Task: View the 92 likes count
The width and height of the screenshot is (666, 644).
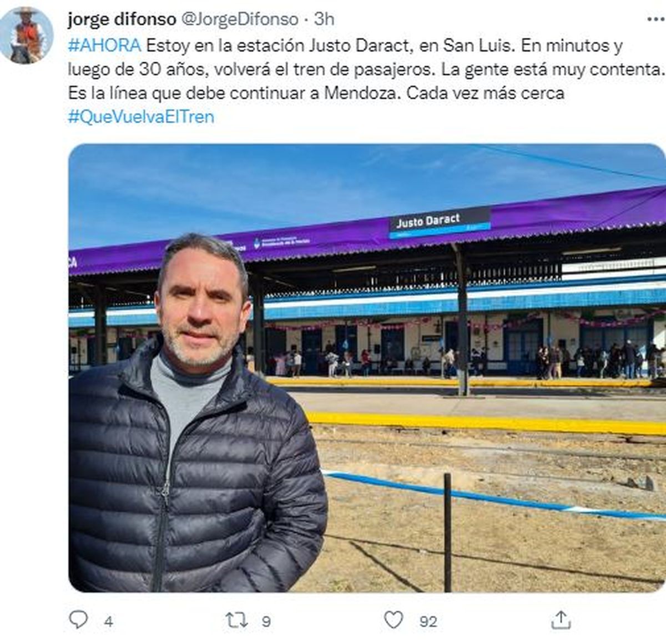Action: pos(428,621)
